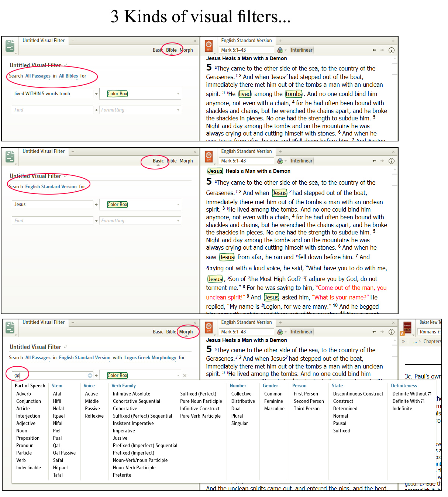Click the Mark 5:1–43 reference box in the pane with 'lived' highlighted

click(247, 50)
